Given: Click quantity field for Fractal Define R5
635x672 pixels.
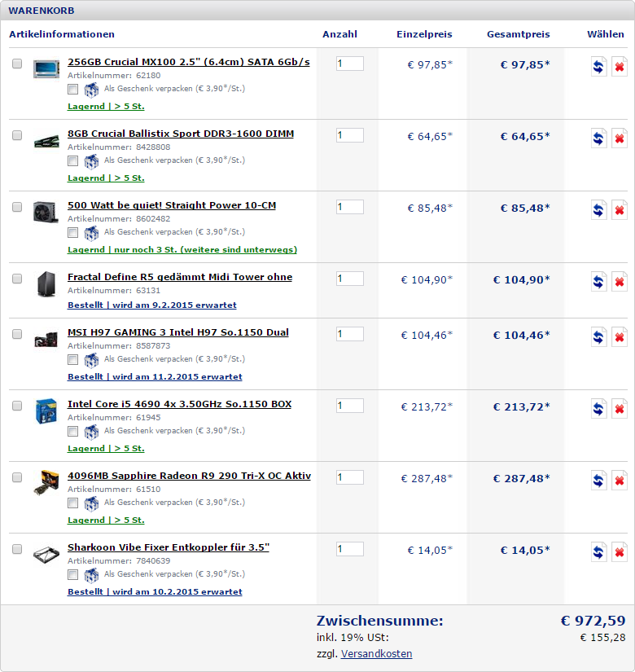Looking at the screenshot, I should pyautogui.click(x=350, y=279).
